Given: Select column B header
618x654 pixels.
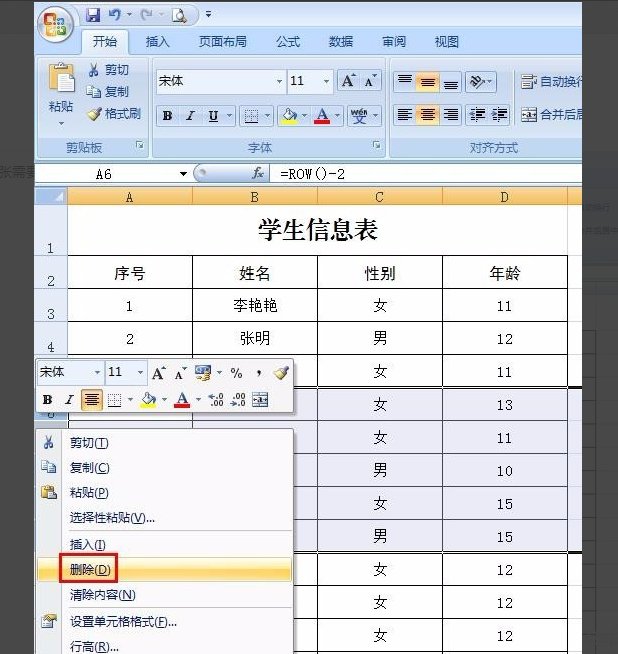Looking at the screenshot, I should pos(254,196).
